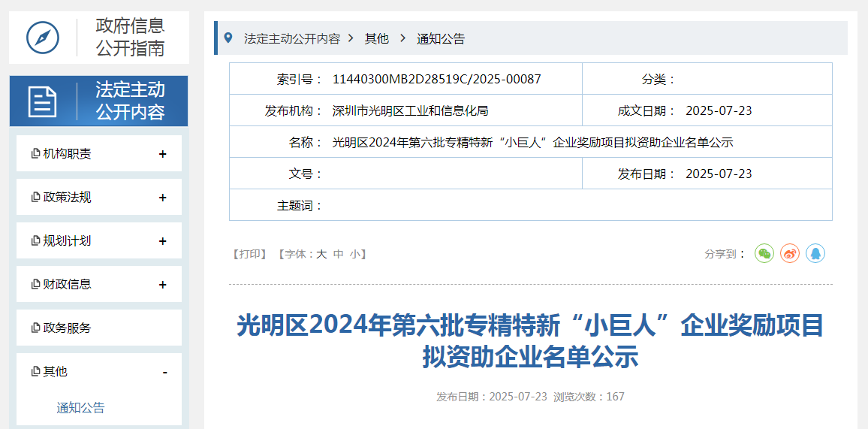Click the 发布日期：2025-07-23 line under the headline
Screen dimensions: 868x429
point(492,397)
